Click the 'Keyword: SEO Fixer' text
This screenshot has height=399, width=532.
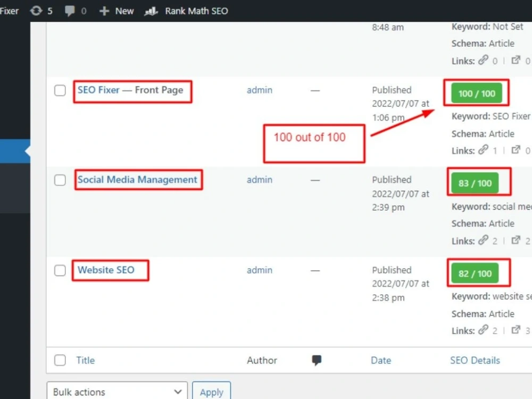[491, 117]
